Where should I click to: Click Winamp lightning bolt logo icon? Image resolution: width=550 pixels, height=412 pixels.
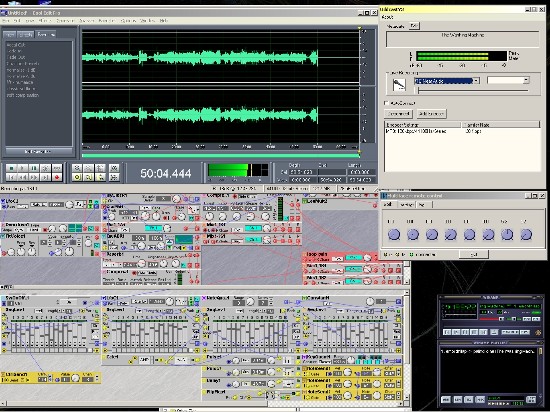538,333
